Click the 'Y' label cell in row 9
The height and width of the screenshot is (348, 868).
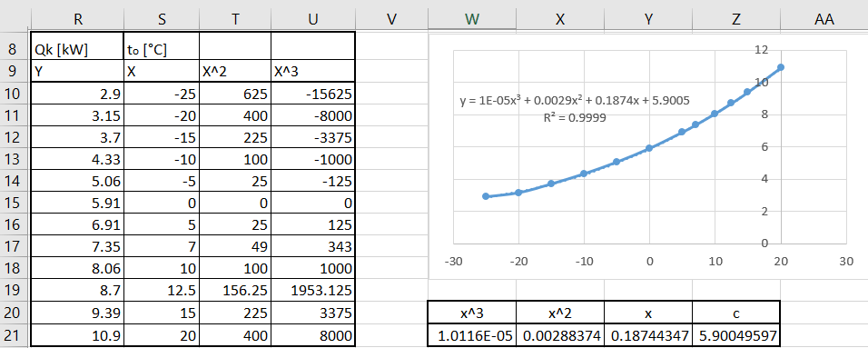pyautogui.click(x=77, y=72)
